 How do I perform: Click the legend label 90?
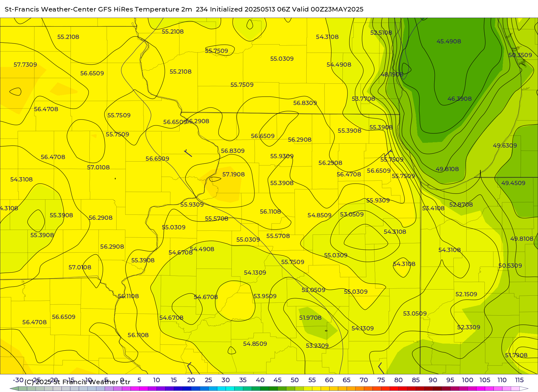coord(433,380)
